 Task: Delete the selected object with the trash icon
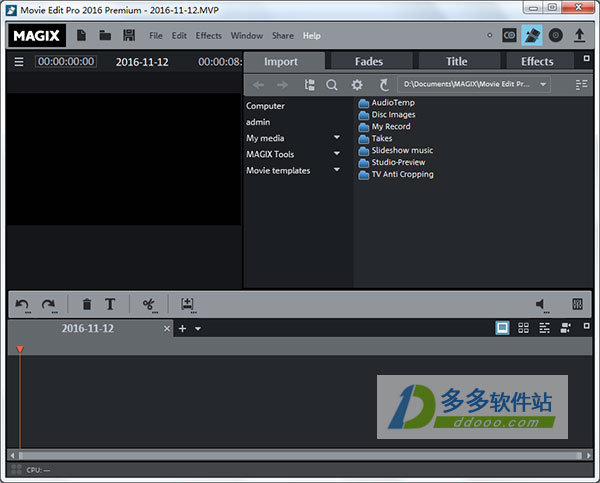point(87,304)
